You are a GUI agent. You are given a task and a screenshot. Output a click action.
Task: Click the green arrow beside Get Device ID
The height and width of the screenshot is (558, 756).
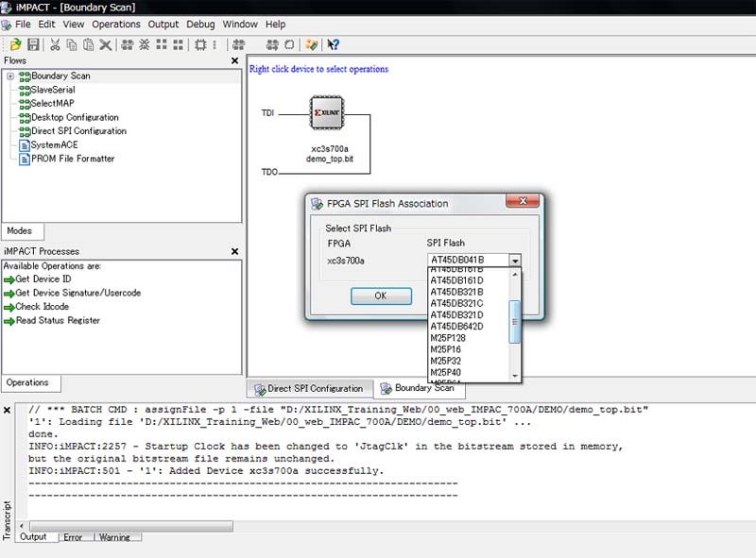click(9, 279)
